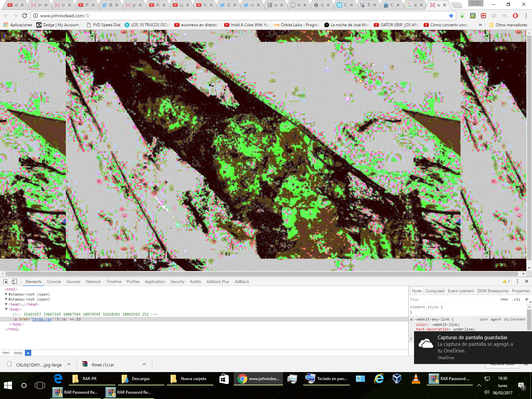The height and width of the screenshot is (399, 532).
Task: Click the bookmark star in address bar
Action: pos(451,16)
